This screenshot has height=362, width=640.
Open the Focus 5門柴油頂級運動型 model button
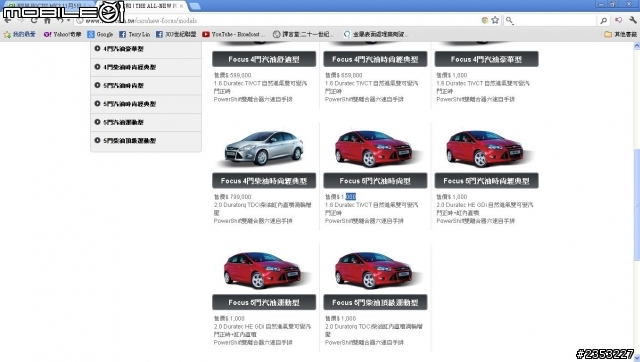(375, 302)
